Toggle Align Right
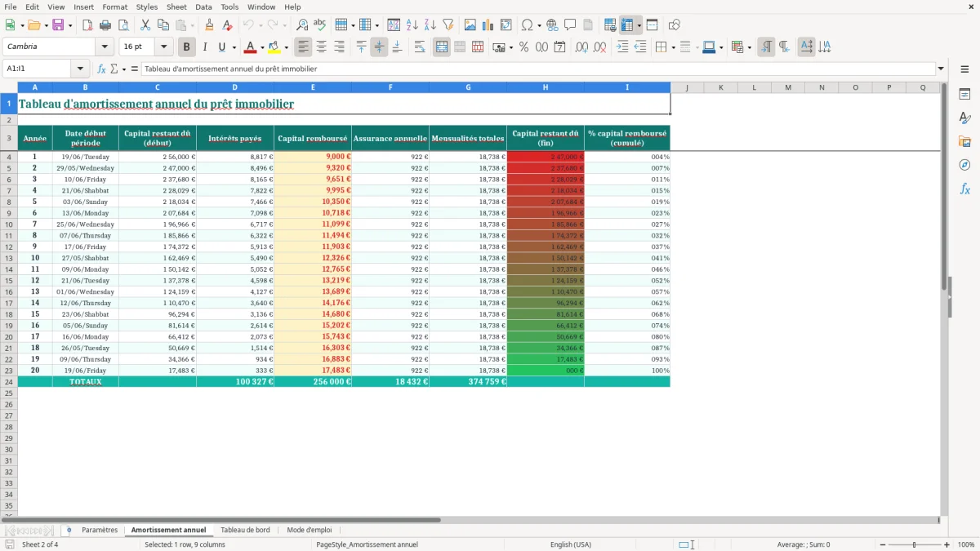The height and width of the screenshot is (551, 980). [x=339, y=47]
